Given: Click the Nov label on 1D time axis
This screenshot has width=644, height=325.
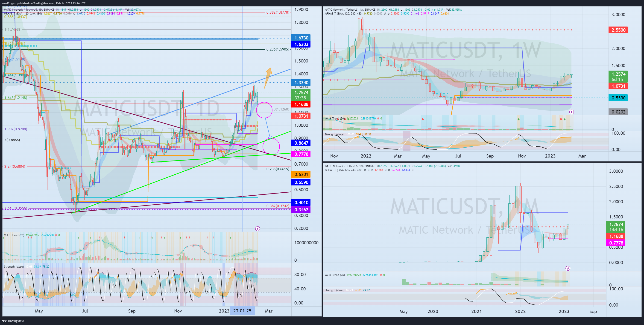Looking at the screenshot, I should pyautogui.click(x=178, y=311).
